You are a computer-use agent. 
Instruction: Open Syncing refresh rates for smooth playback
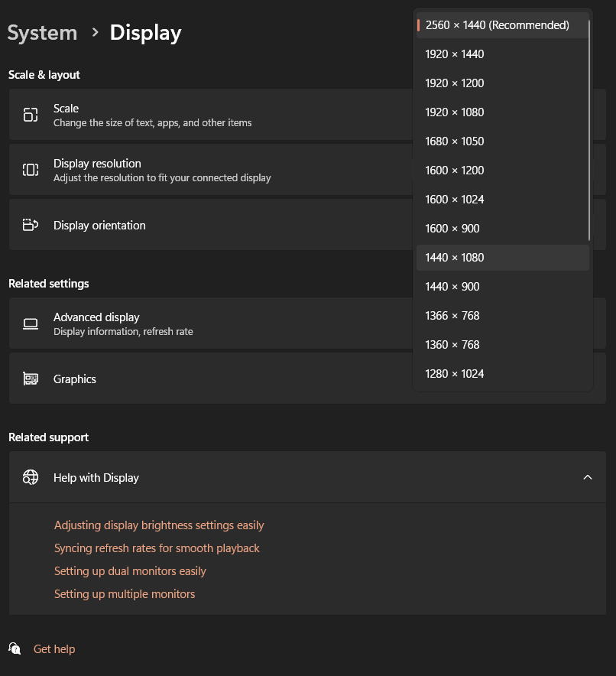click(x=157, y=548)
